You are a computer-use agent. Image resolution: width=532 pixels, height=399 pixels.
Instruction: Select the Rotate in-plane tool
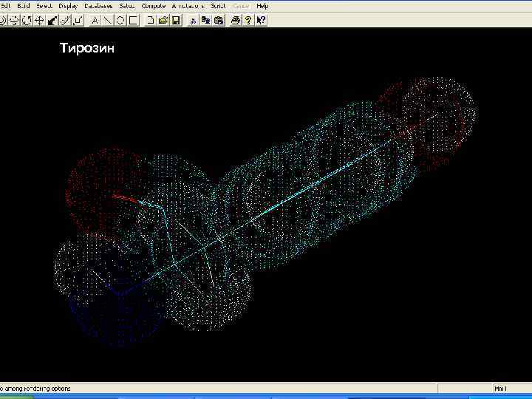(27, 21)
